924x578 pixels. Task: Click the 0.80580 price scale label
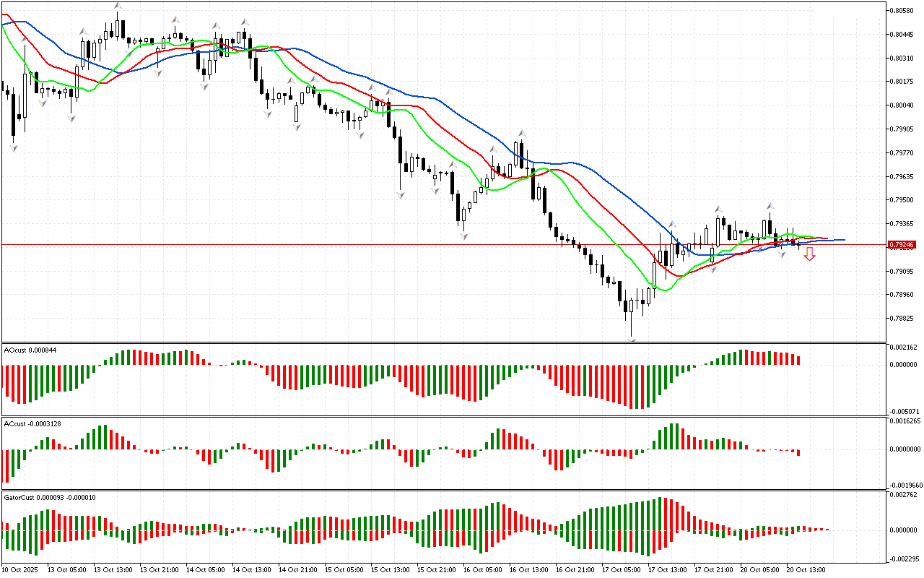pyautogui.click(x=904, y=11)
